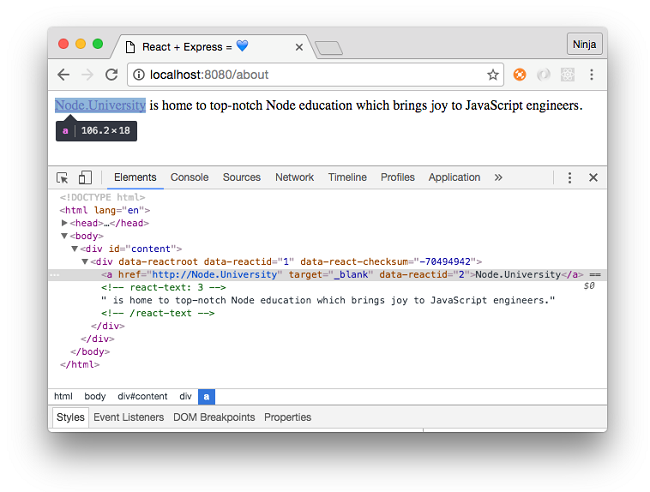Switch to the Console tab
This screenshot has width=650, height=492.
click(189, 177)
